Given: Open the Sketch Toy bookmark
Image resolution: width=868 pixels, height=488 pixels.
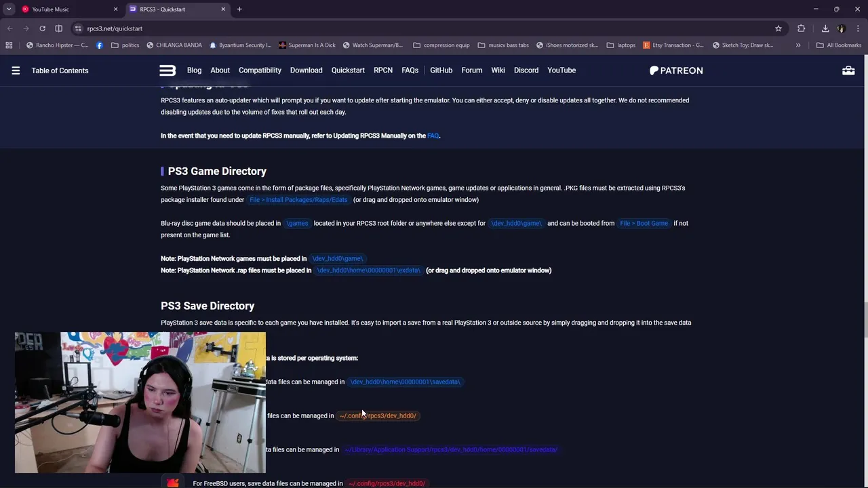Looking at the screenshot, I should point(743,45).
